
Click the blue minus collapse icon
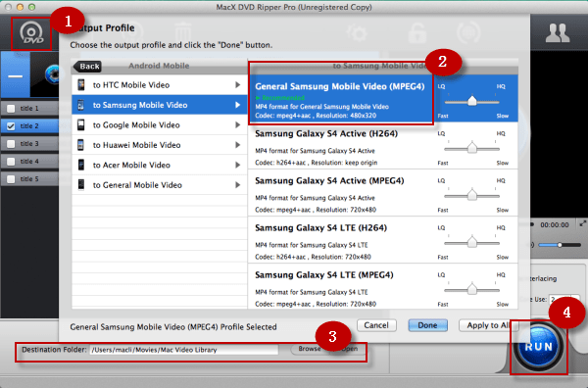[16, 76]
